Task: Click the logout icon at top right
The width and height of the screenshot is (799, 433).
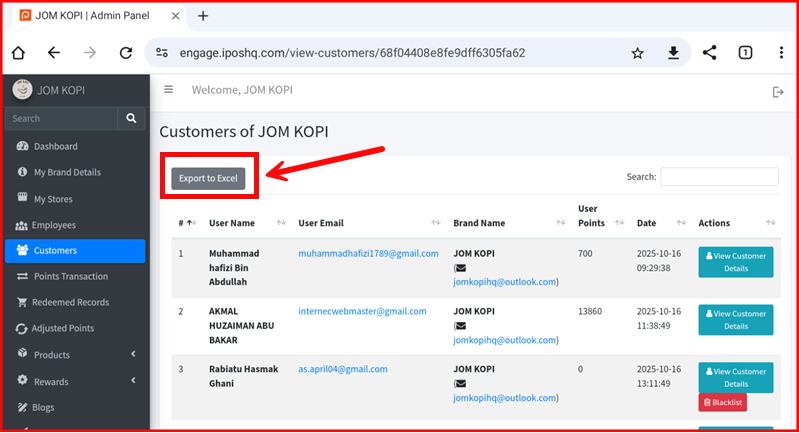Action: 778,92
